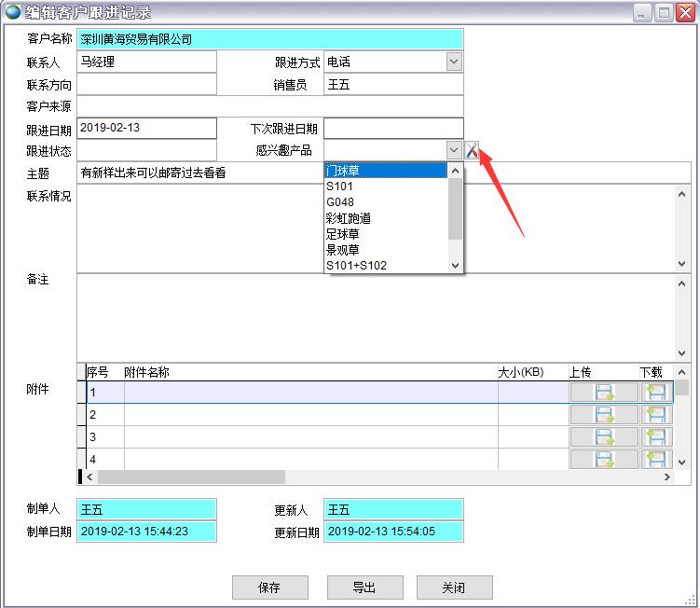Screen dimensions: 700x608
Task: Click the 联系人 field containing 马经理
Action: coord(147,62)
